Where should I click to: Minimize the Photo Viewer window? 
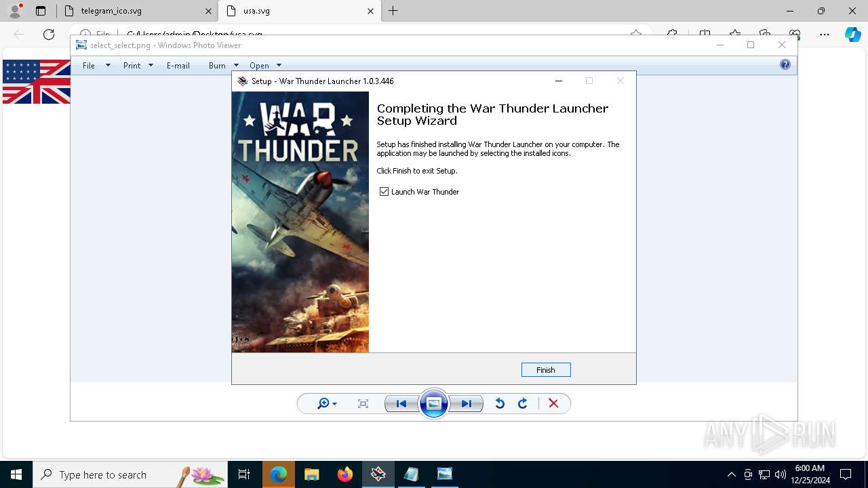(720, 45)
